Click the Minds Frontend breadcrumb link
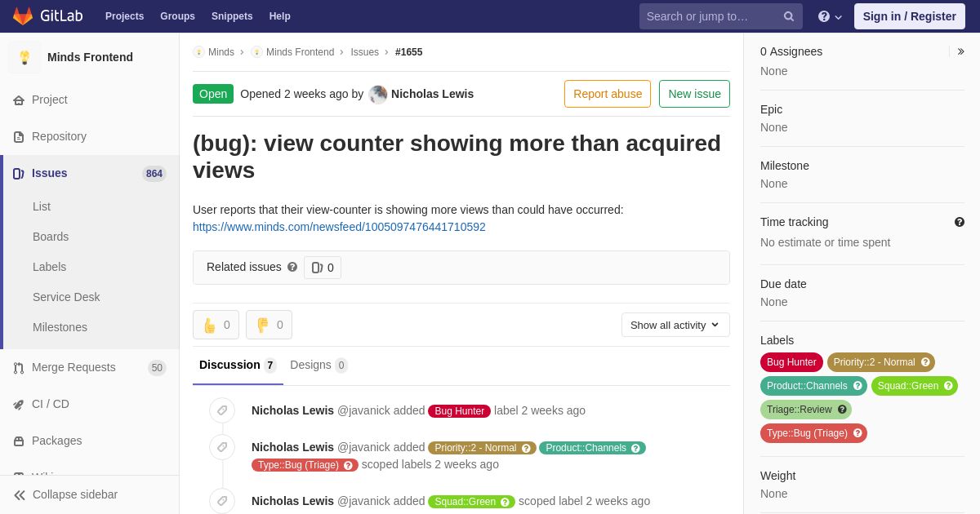 pos(300,52)
